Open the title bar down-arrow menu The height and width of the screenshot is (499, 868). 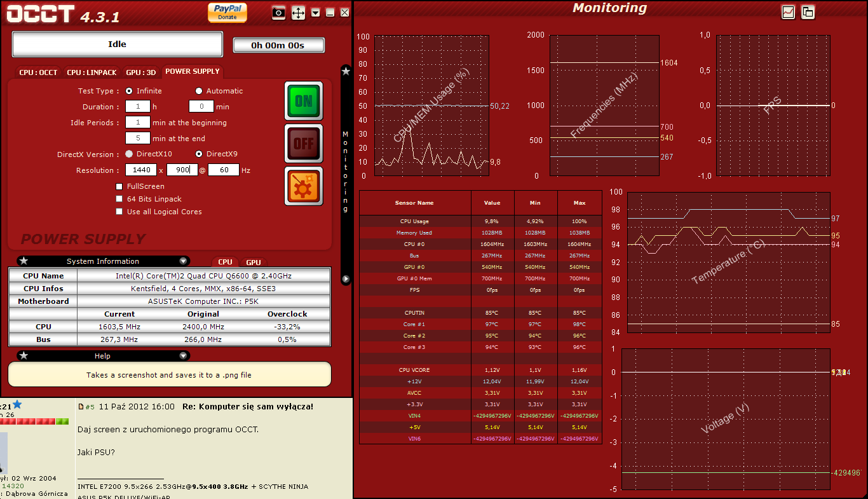315,13
